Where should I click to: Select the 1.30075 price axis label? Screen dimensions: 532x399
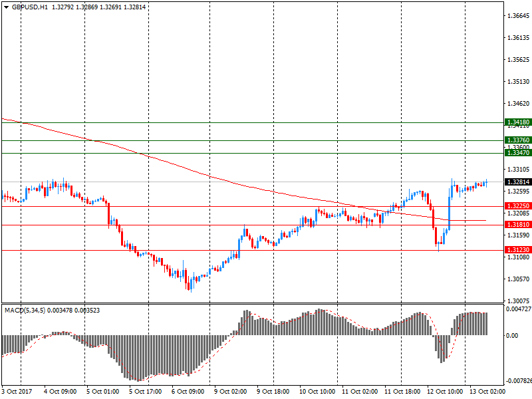(519, 301)
